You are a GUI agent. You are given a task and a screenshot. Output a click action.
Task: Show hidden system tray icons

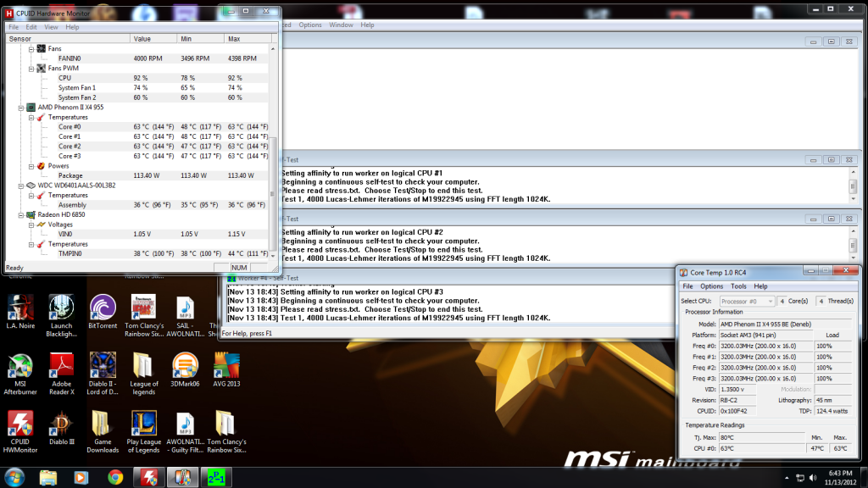pyautogui.click(x=787, y=478)
